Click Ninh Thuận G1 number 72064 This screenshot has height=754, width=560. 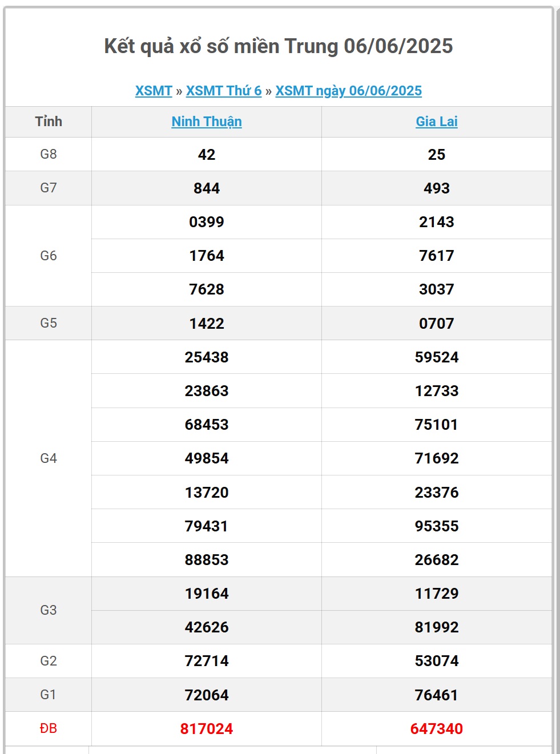click(x=207, y=695)
